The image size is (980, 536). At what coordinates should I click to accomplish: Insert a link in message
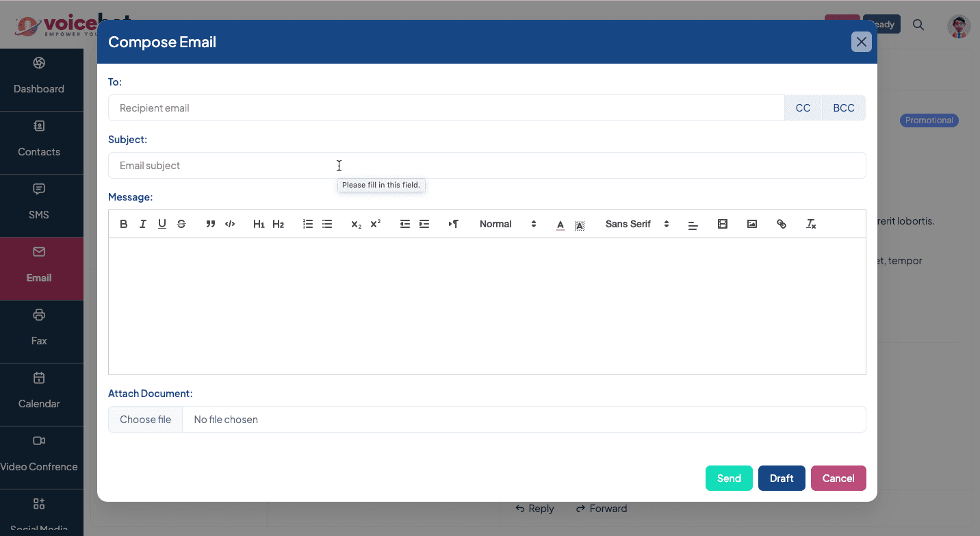(x=782, y=224)
